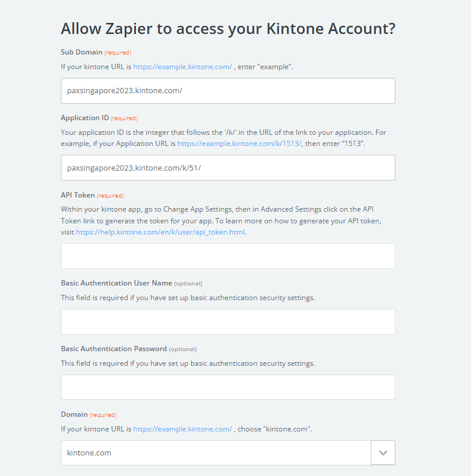The height and width of the screenshot is (476, 471).
Task: Click the Application ID field label
Action: click(x=84, y=118)
